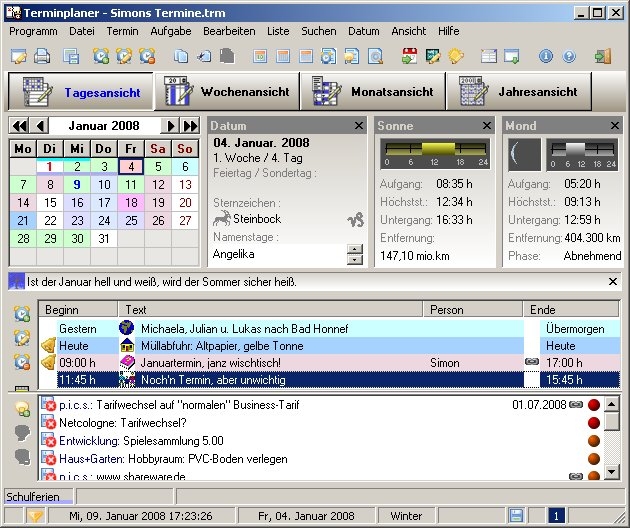Toggle the red X checkbox for Netcologne task
The height and width of the screenshot is (528, 630).
50,423
